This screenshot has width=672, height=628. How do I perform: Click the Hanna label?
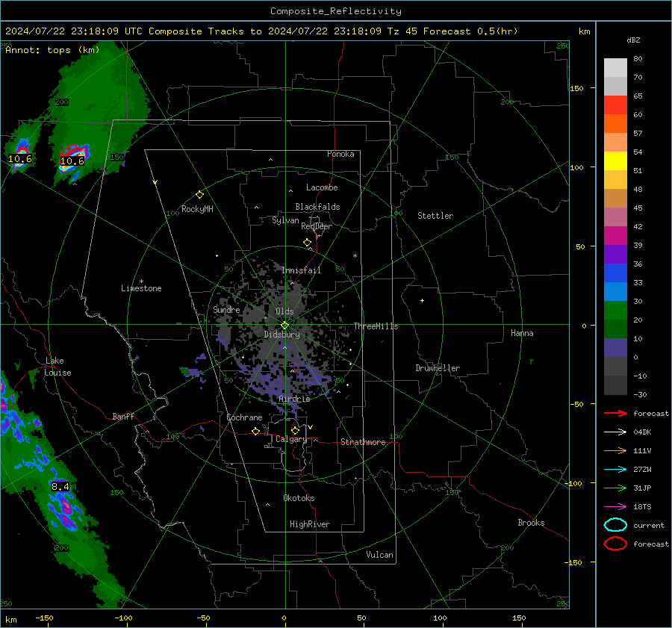click(522, 333)
